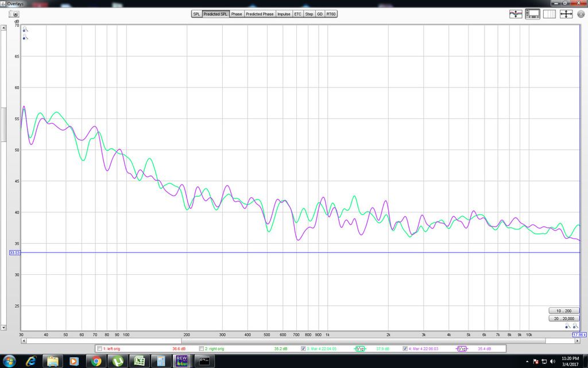Set range with the '10 .. 200' button

click(564, 311)
